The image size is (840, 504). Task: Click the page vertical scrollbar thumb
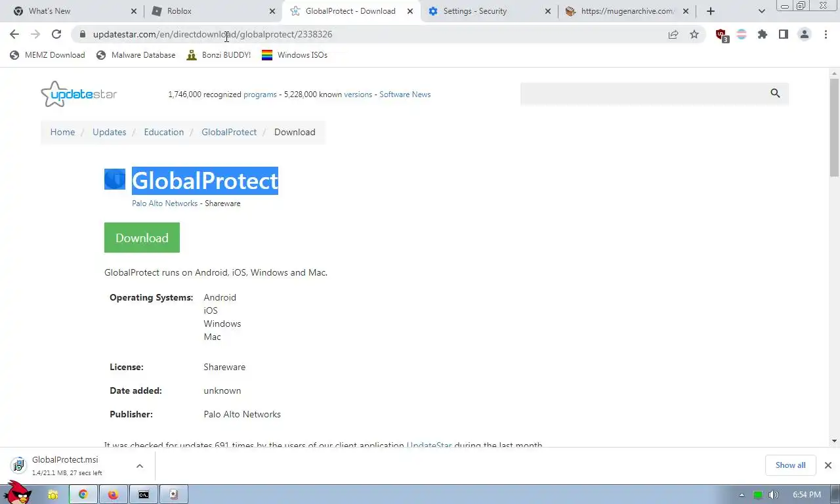834,128
